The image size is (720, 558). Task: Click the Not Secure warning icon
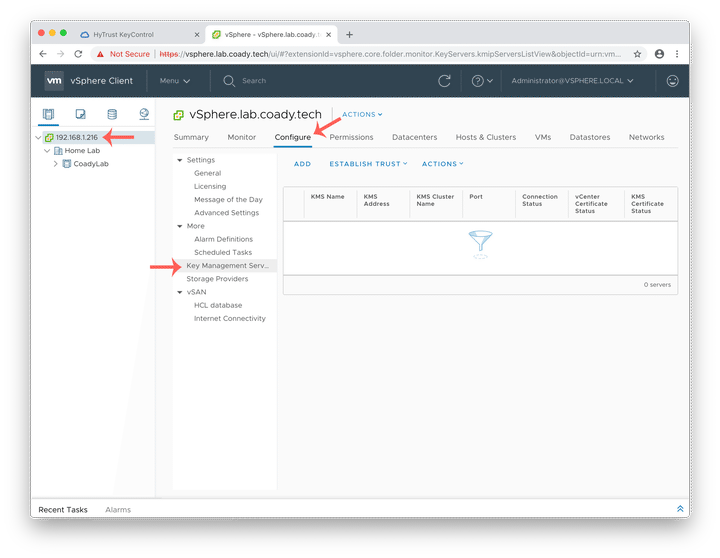click(100, 54)
